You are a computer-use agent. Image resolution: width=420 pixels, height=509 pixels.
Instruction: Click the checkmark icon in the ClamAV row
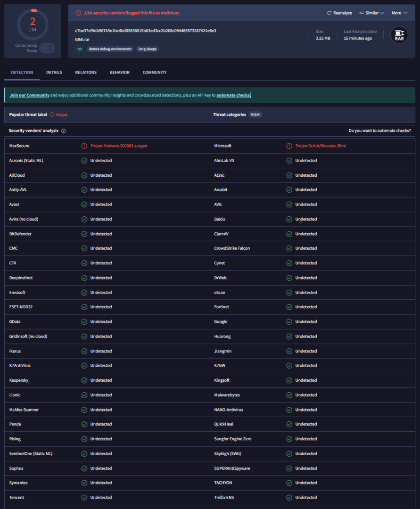pos(289,234)
